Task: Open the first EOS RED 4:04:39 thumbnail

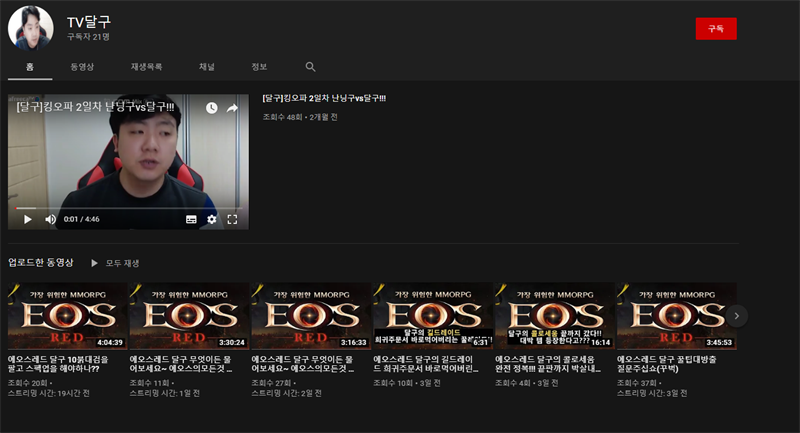Action: (67, 316)
